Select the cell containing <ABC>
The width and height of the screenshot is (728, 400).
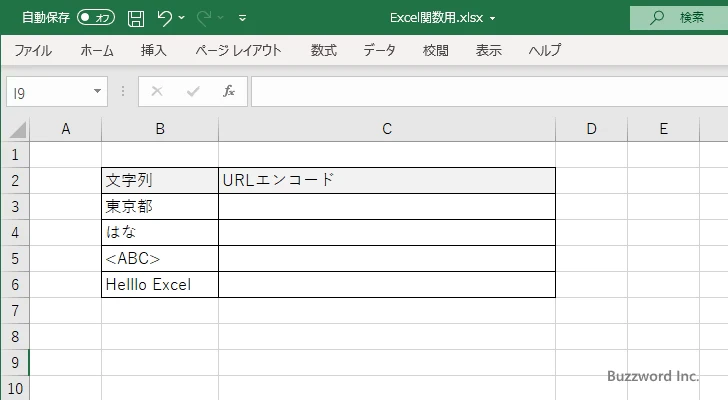[x=160, y=258]
